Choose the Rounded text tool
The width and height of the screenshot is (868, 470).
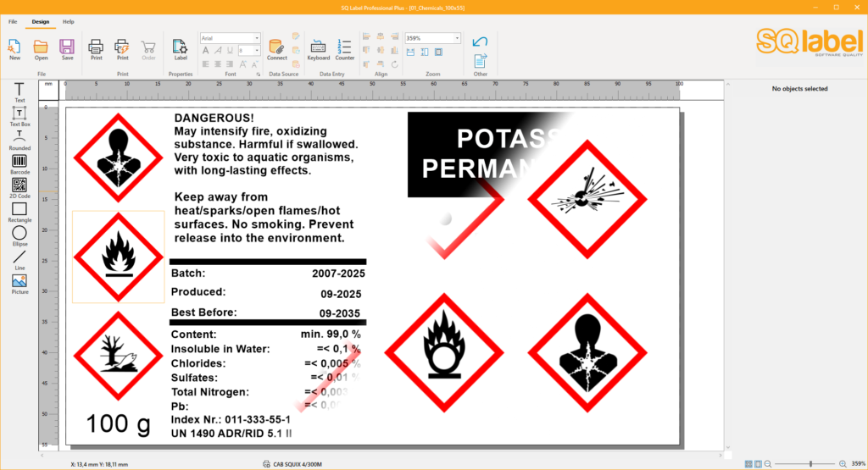click(x=19, y=138)
